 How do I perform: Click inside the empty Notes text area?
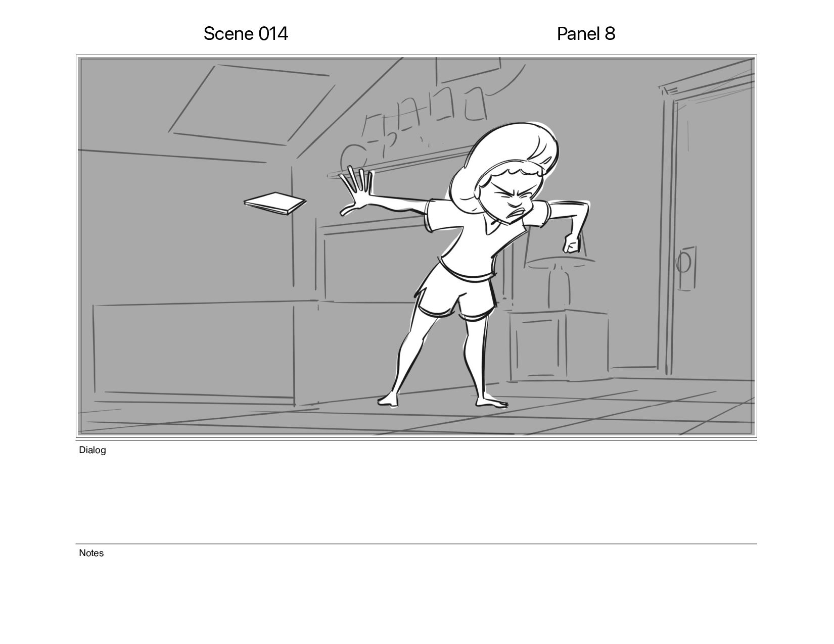pos(416,596)
